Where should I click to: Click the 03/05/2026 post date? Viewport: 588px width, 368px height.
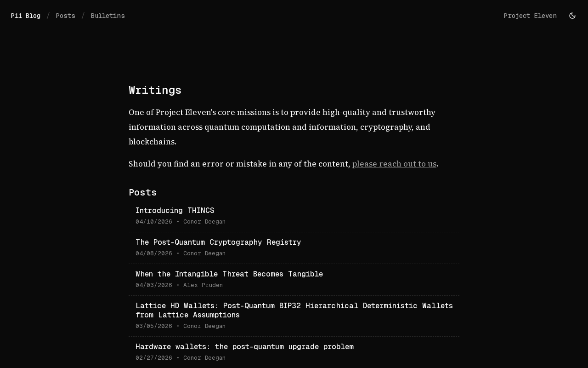[x=154, y=326]
